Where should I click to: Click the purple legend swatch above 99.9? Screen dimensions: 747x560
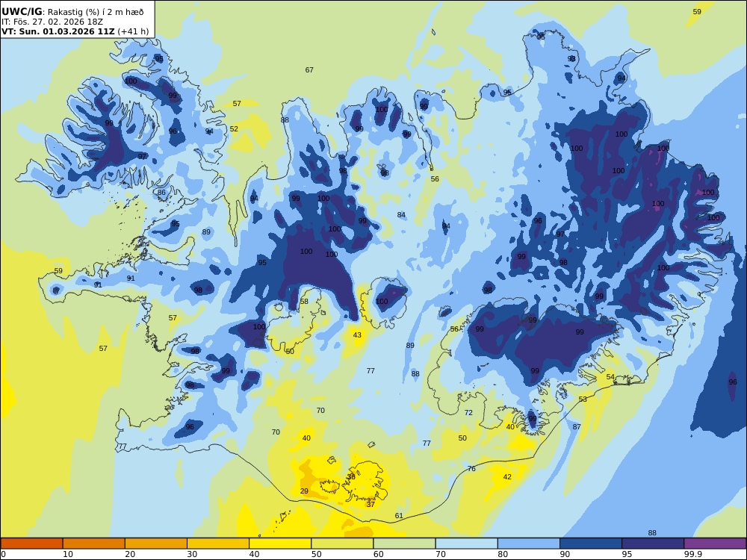[715, 544]
